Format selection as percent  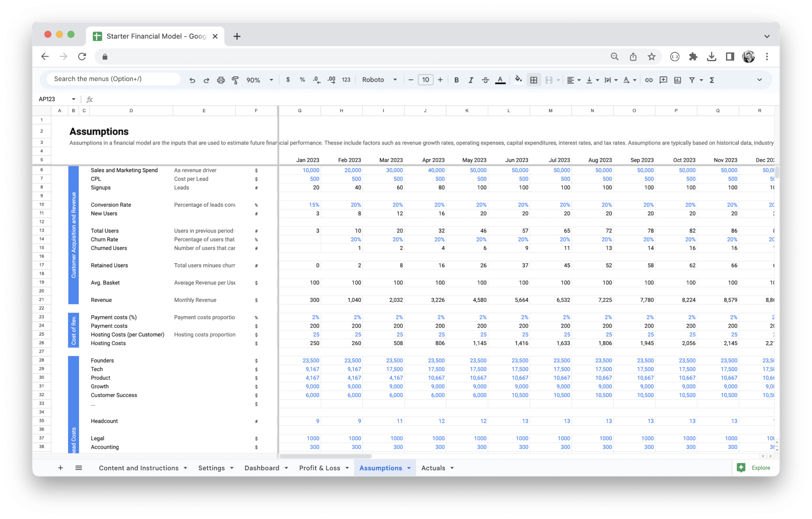point(302,80)
